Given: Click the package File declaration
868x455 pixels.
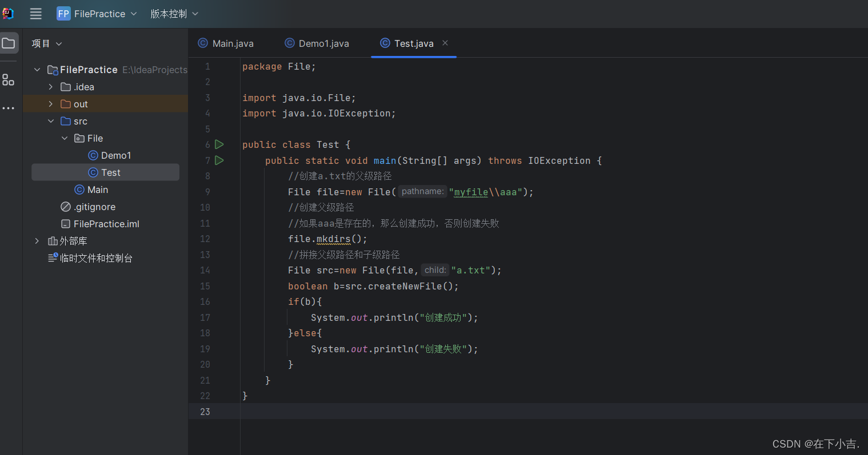Looking at the screenshot, I should pos(279,66).
